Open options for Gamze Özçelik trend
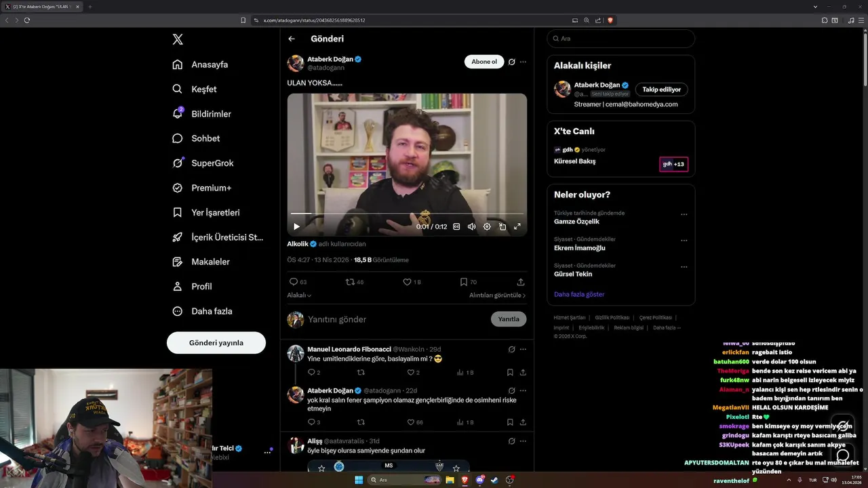This screenshot has width=868, height=488. pyautogui.click(x=684, y=214)
